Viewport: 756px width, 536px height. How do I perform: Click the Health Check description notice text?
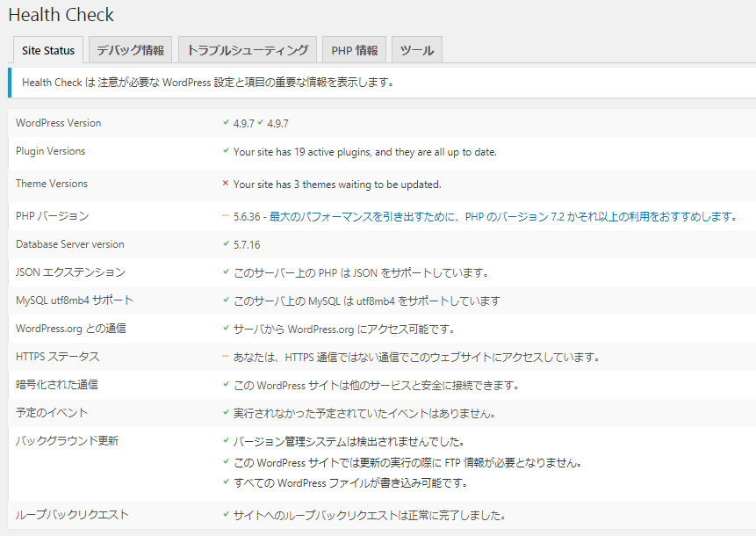(x=208, y=83)
